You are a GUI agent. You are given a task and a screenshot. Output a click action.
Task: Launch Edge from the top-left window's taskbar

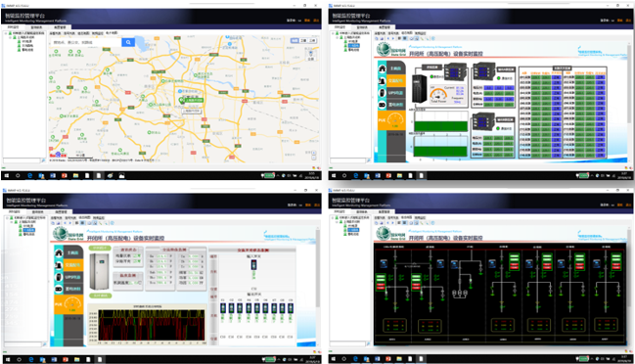29,176
